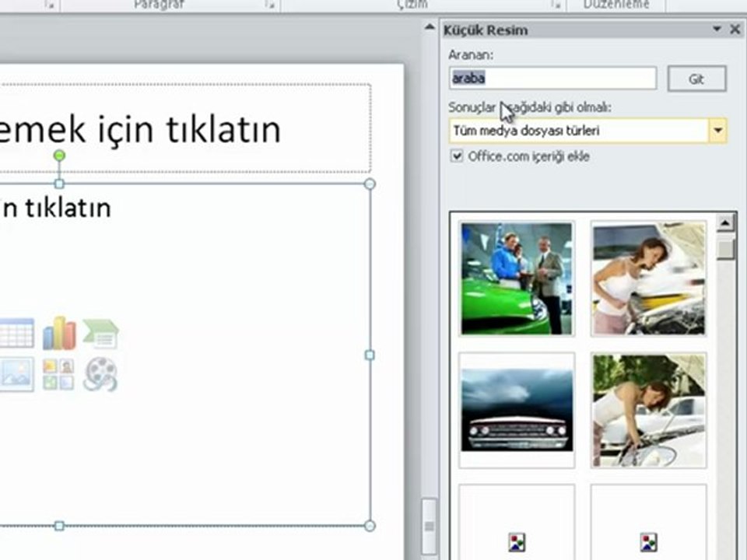Select the classic car front thumbnail
This screenshot has width=747, height=560.
pyautogui.click(x=517, y=411)
